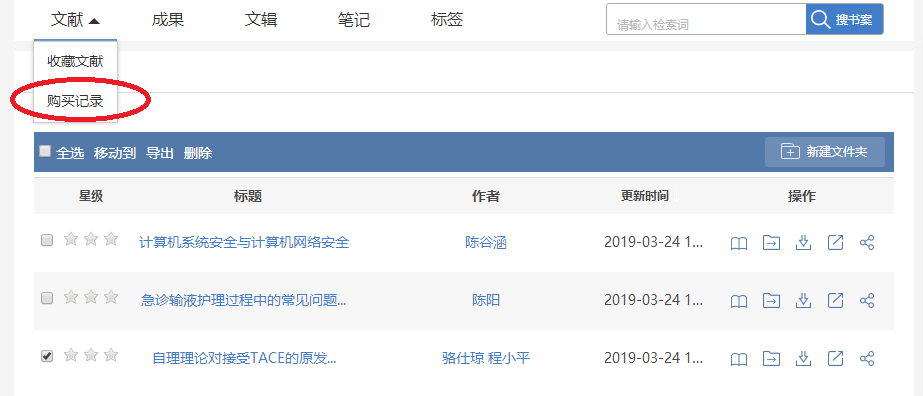Check the box for 急诊输液护理 row
923x396 pixels.
47,298
